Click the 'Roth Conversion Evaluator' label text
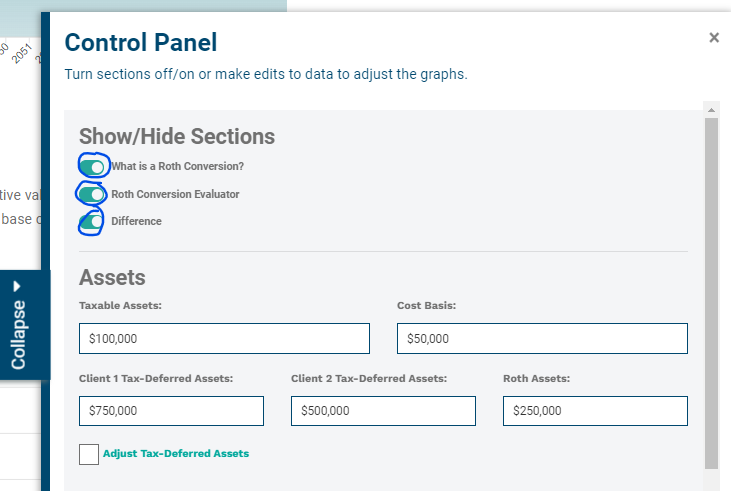The image size is (731, 491). [175, 194]
